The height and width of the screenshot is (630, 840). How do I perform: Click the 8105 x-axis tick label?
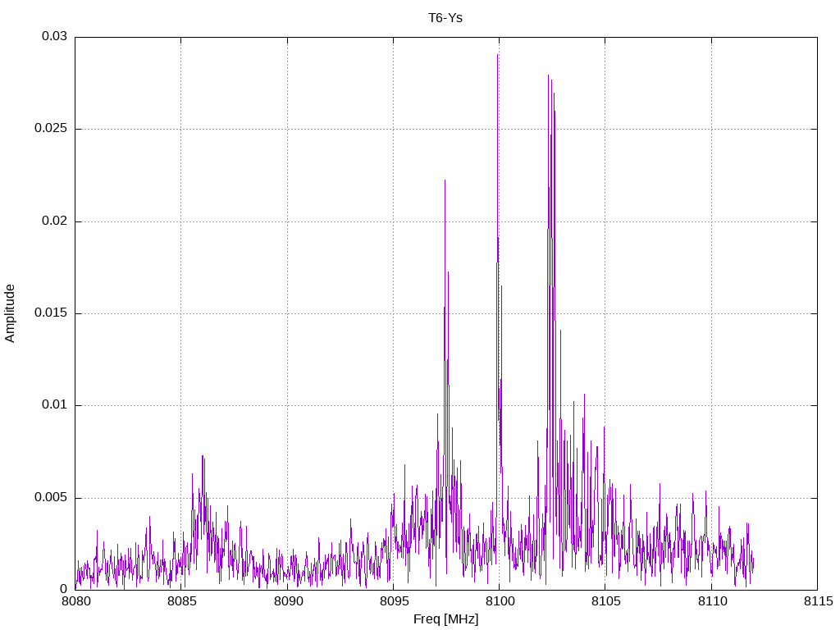[x=605, y=601]
